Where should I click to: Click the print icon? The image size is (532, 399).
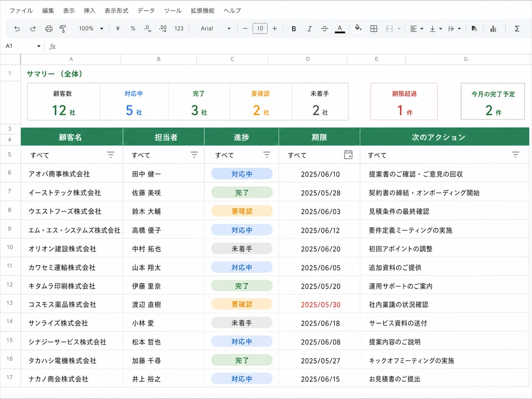(x=49, y=28)
